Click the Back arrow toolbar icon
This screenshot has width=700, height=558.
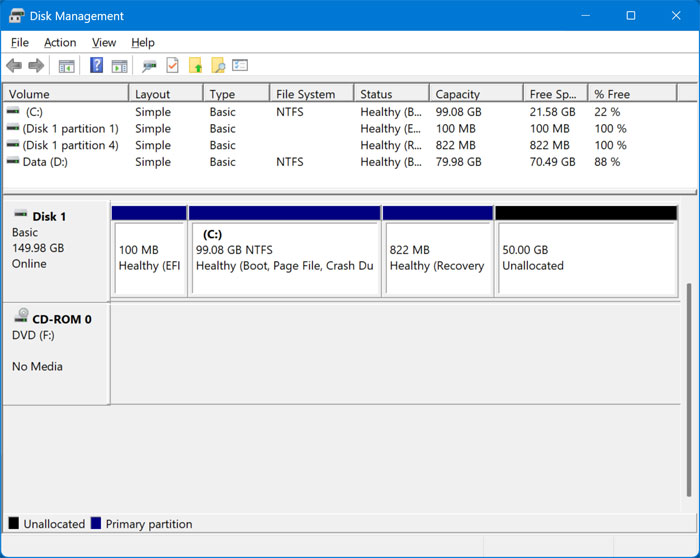14,66
